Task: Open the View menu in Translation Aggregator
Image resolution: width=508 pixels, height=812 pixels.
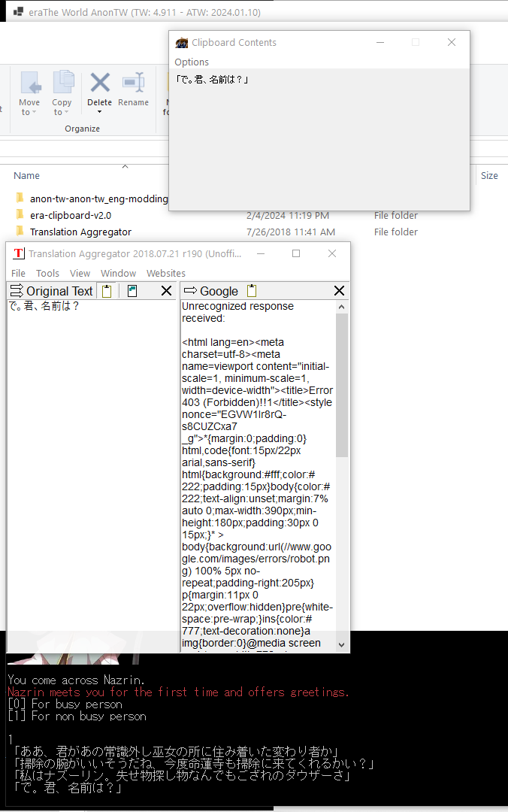Action: point(80,273)
